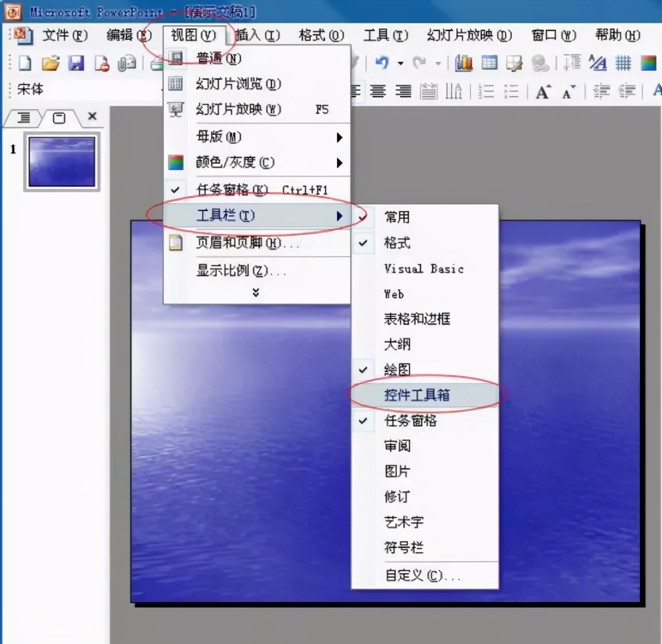662x644 pixels.
Task: Enable the Web toolbar
Action: pyautogui.click(x=425, y=294)
